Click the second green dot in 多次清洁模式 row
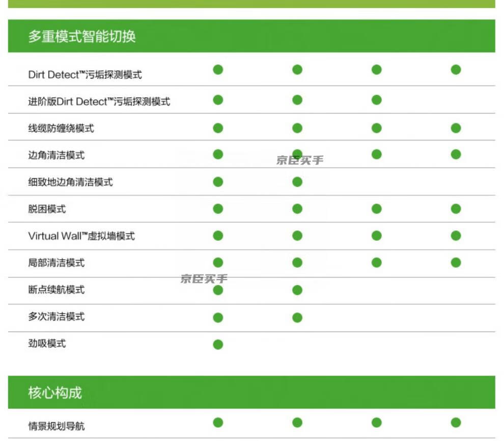The height and width of the screenshot is (441, 504). 297,318
